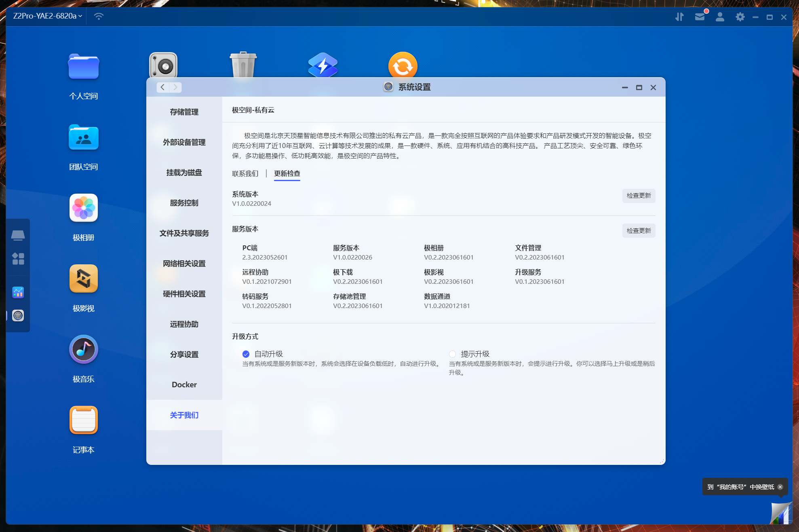Select the 提示升级 radio option
Image resolution: width=799 pixels, height=532 pixels.
pyautogui.click(x=453, y=354)
